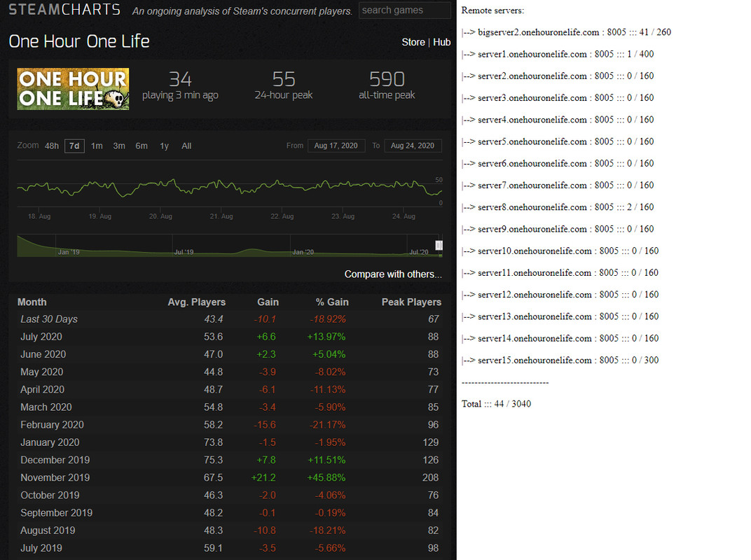Click the Remote servers heading
751x560 pixels.
click(493, 10)
